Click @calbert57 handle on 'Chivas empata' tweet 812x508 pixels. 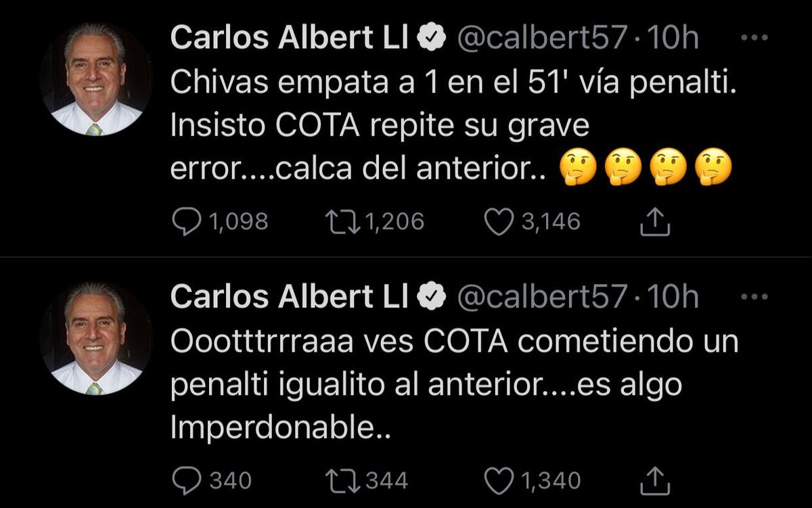543,38
